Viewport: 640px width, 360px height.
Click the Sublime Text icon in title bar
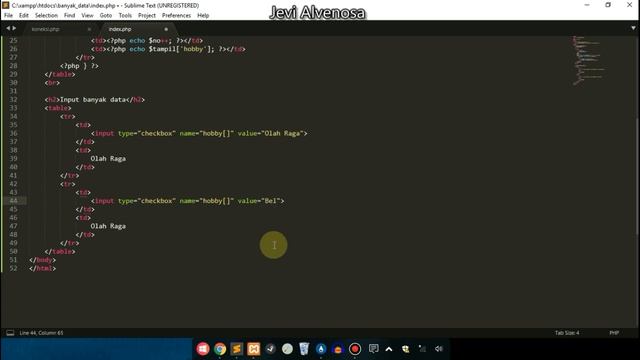tap(5, 5)
